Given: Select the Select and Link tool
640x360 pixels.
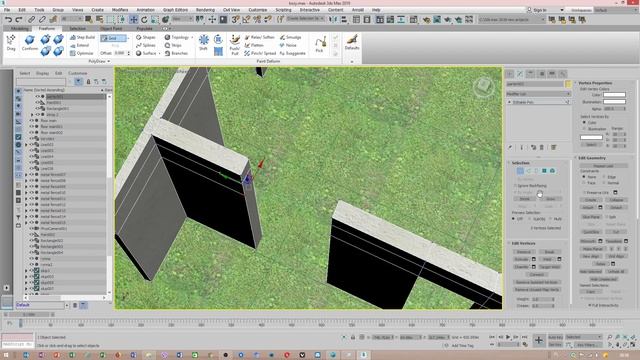Looking at the screenshot, I should (x=31, y=19).
